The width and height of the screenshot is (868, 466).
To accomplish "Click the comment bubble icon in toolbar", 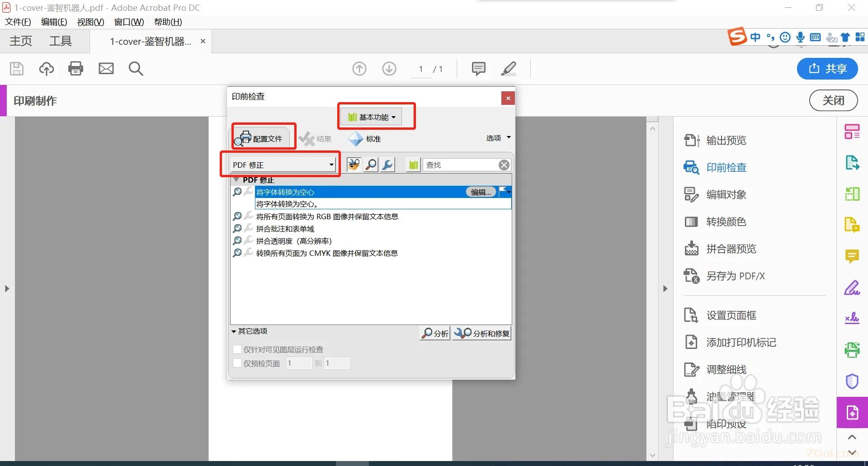I will 478,69.
